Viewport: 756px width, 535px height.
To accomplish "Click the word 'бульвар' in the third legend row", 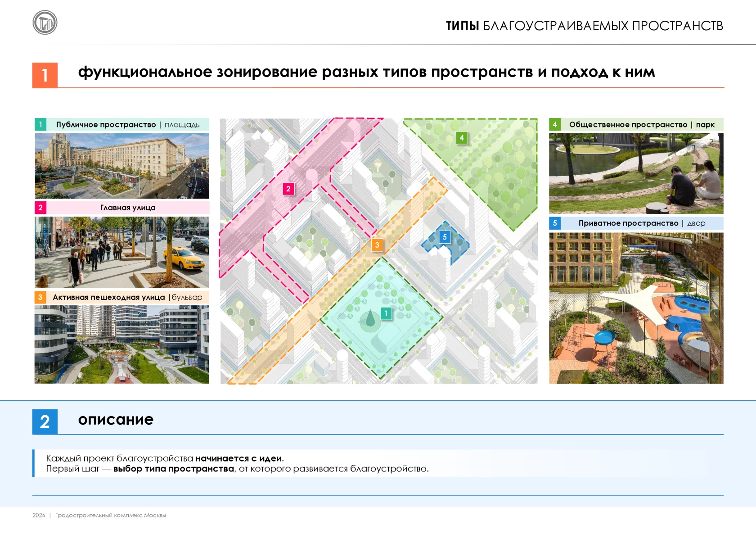I will 187,297.
